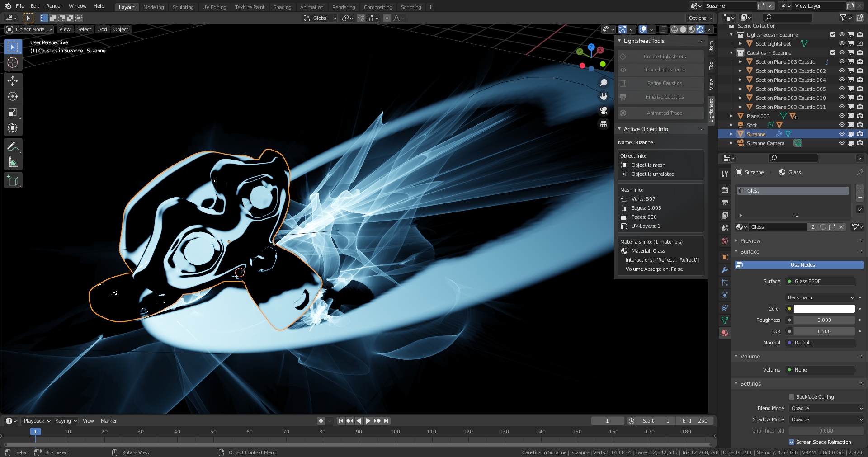Open Modifier properties wrench tab
Viewport: 868px width, 457px height.
[x=725, y=270]
